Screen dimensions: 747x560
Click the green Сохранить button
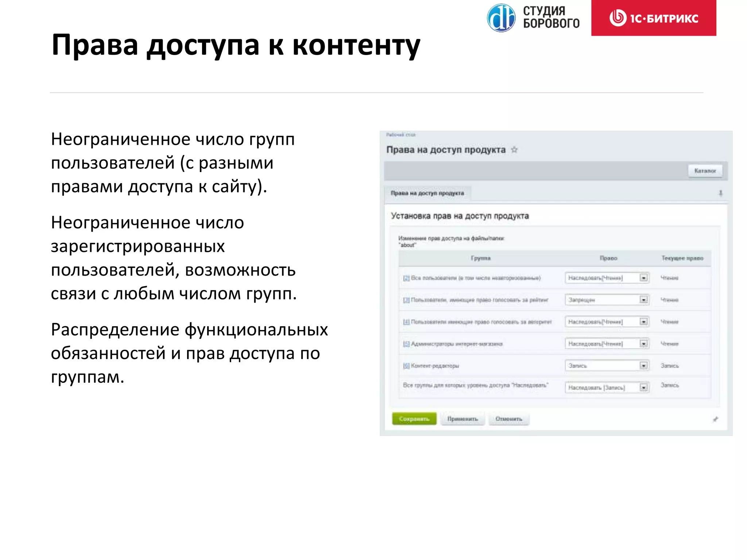(414, 419)
